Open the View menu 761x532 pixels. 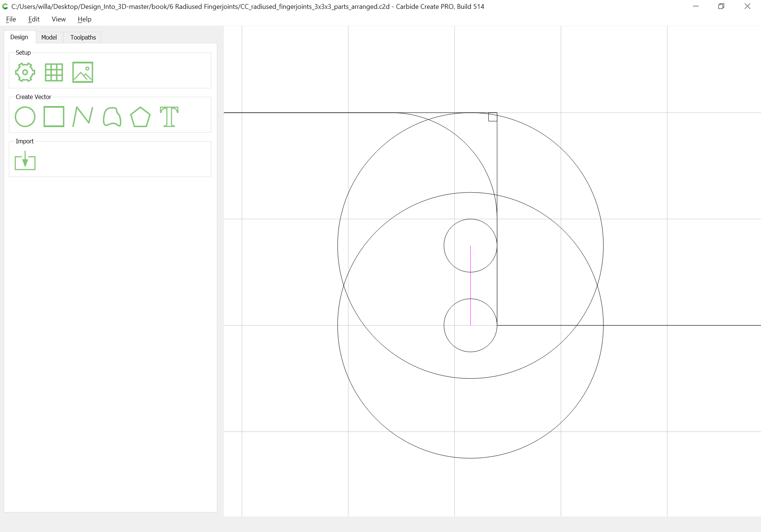pyautogui.click(x=59, y=19)
